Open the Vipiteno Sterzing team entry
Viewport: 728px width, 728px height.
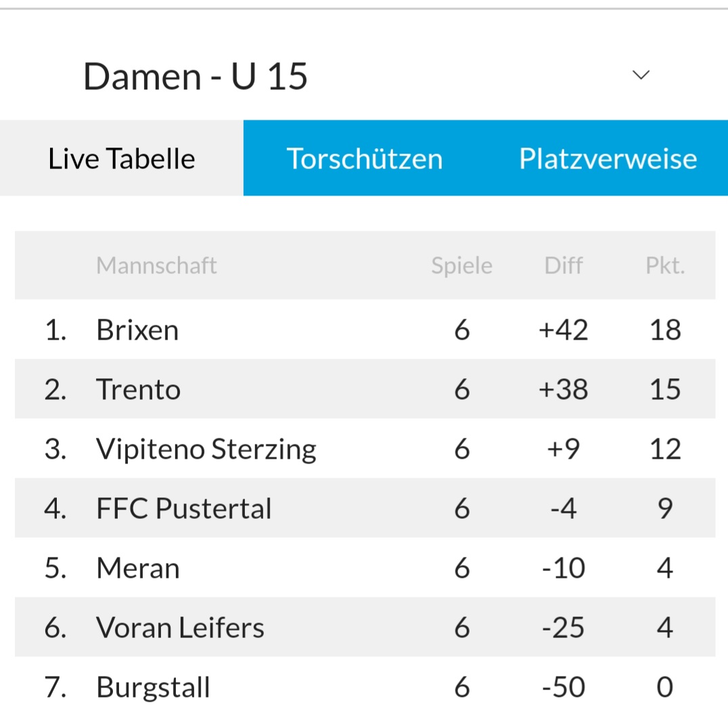click(206, 449)
